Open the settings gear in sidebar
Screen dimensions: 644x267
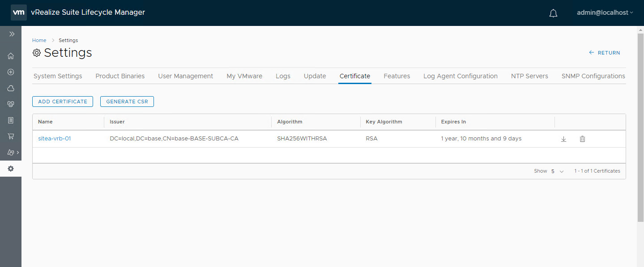[11, 169]
